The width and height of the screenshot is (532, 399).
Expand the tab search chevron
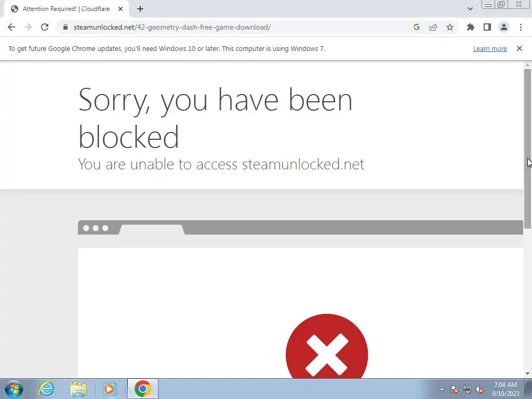click(470, 9)
